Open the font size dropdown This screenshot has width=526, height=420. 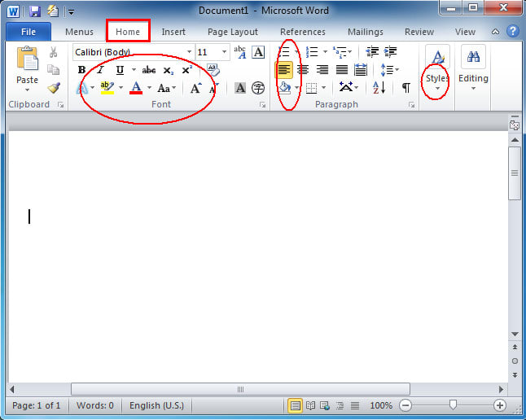(224, 52)
